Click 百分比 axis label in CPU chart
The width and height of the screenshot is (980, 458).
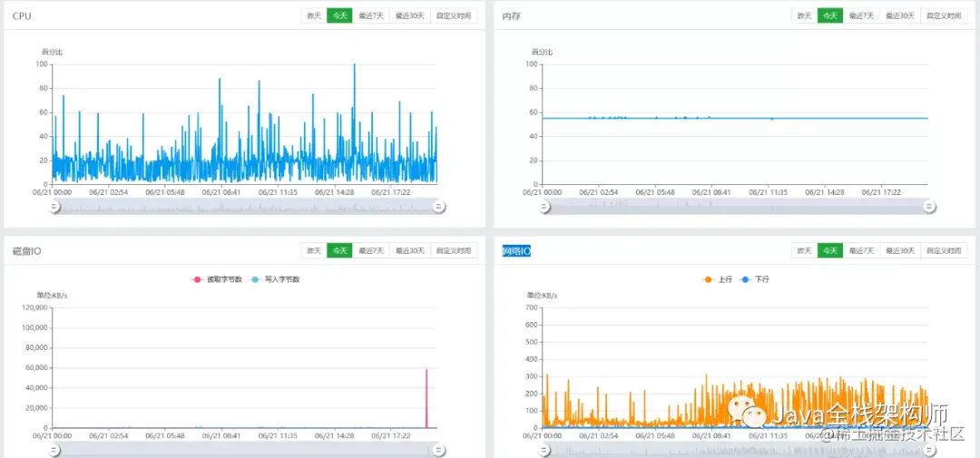pos(52,51)
